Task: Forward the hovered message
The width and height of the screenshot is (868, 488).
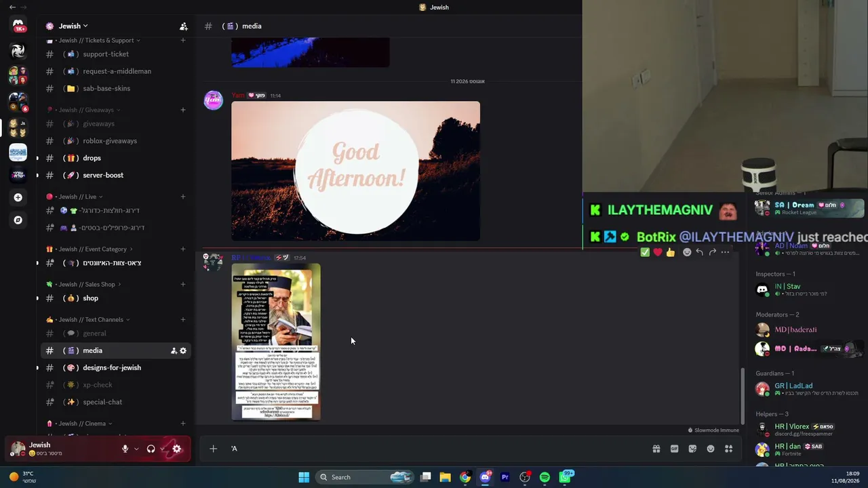Action: (712, 252)
